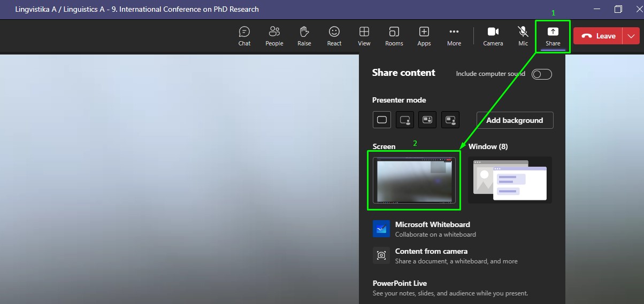
Task: Click the meeting title text
Action: point(137,9)
